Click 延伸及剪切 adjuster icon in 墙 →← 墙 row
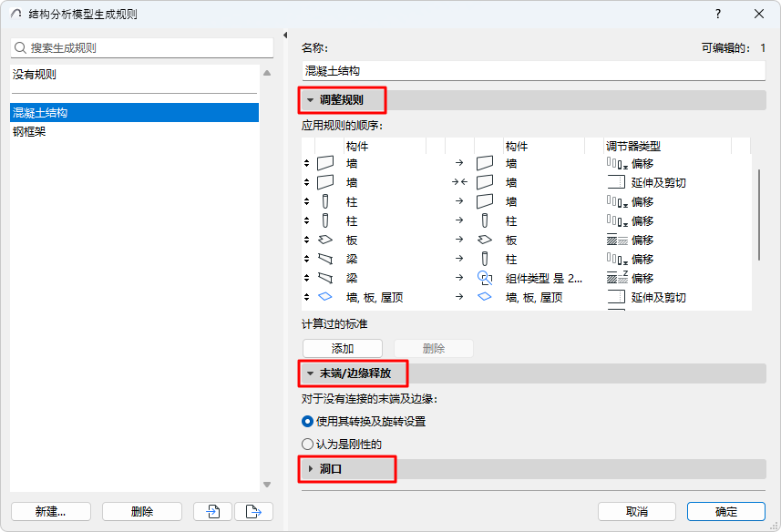The image size is (781, 532). (616, 181)
